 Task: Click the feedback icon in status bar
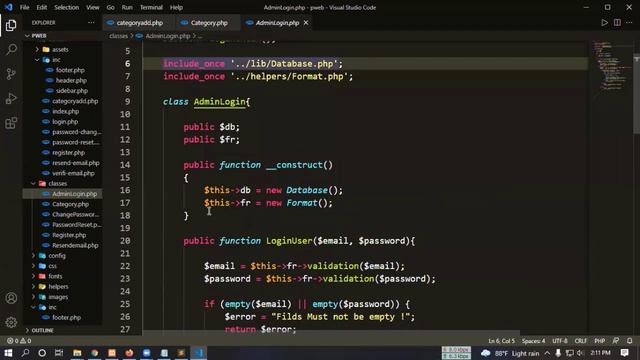coord(616,340)
